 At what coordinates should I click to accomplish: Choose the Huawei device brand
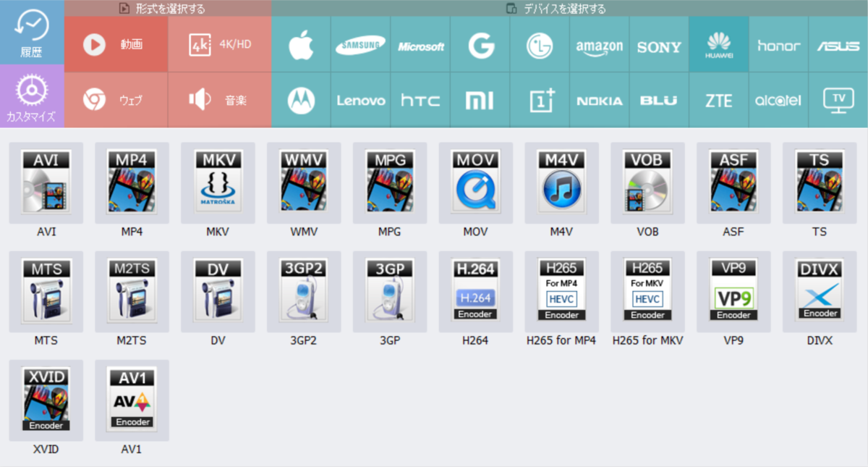tap(719, 45)
